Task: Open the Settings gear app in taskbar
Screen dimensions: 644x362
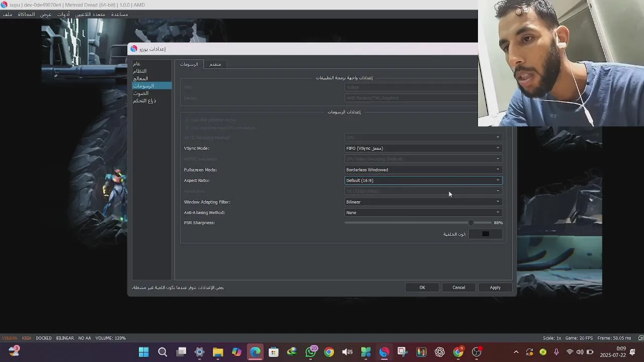Action: 200,352
